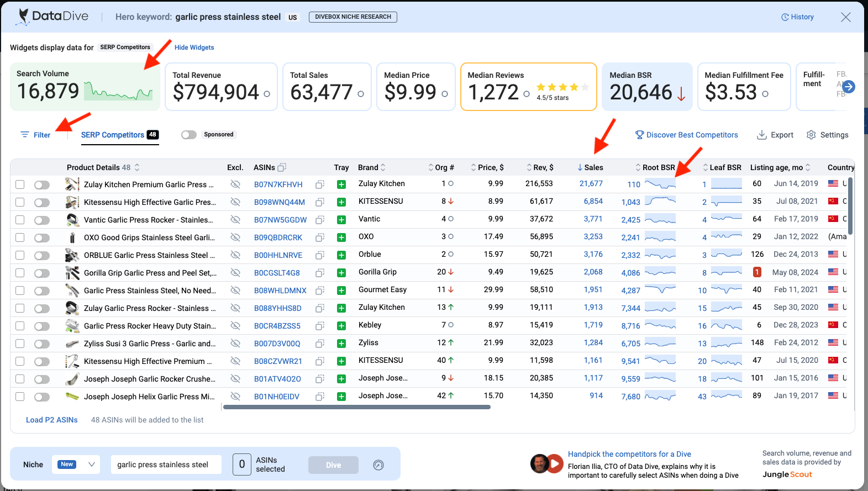Copy ASIN B00HHLNRVE icon
The height and width of the screenshot is (491, 868).
(319, 255)
